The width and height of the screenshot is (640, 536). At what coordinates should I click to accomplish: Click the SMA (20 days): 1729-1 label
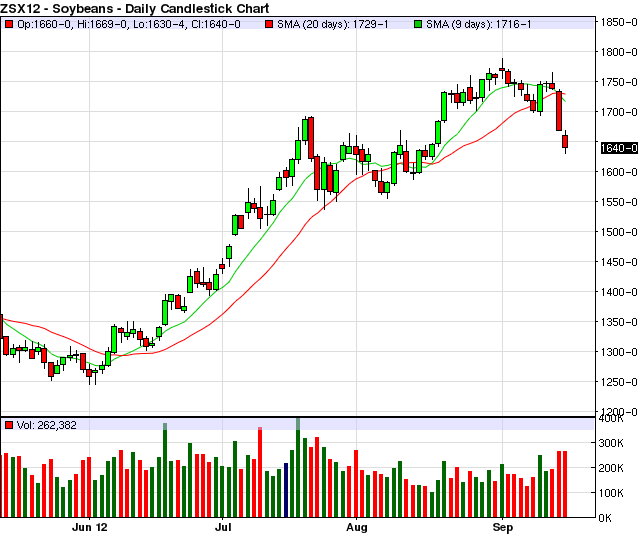[333, 24]
